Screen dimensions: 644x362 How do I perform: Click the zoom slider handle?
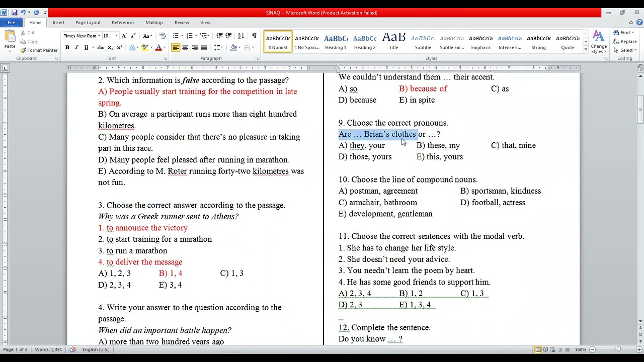[x=618, y=349]
